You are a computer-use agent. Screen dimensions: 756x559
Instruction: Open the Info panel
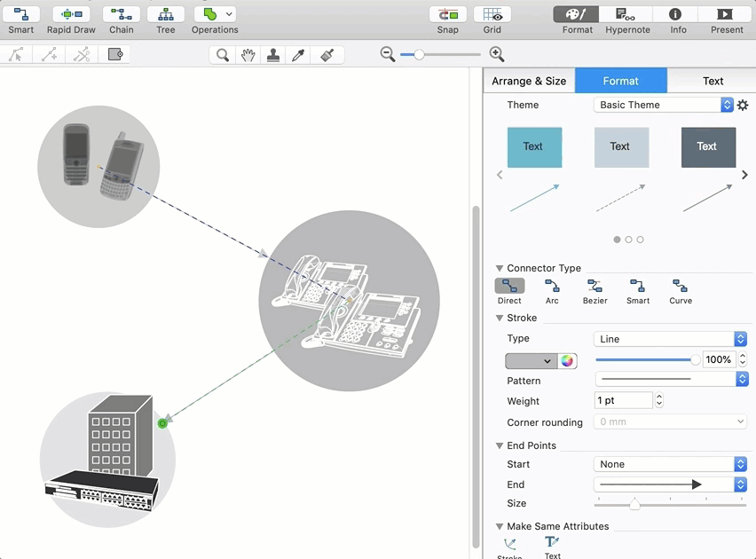[x=675, y=14]
